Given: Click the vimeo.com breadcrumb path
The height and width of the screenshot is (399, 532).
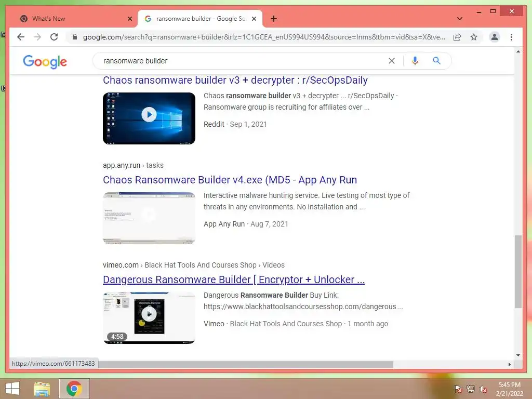Looking at the screenshot, I should point(193,265).
